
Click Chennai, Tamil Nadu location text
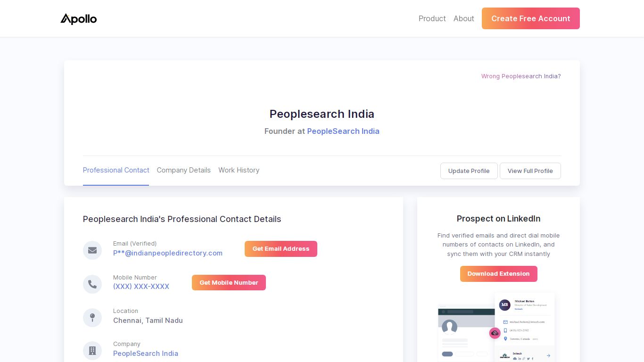point(148,321)
